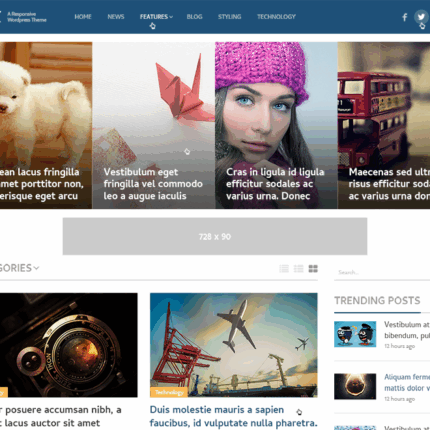Switch to the grid view layout icon
430x430 pixels.
click(x=313, y=269)
